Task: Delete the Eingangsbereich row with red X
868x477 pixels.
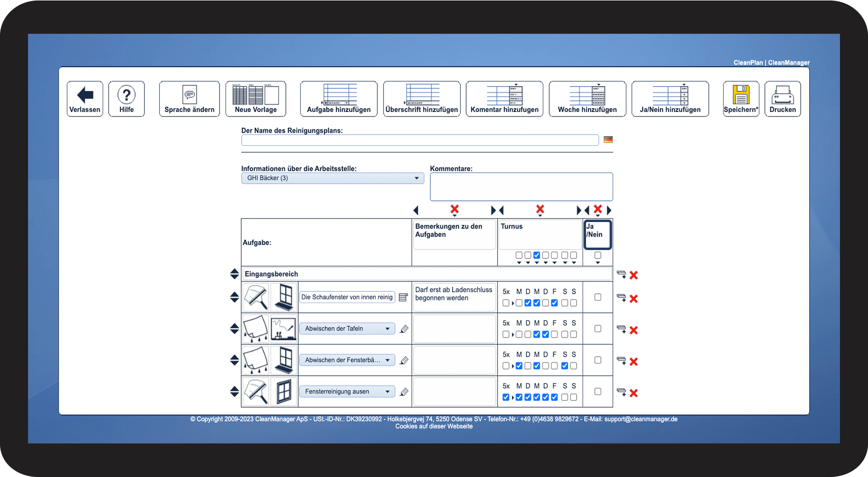Action: click(634, 275)
